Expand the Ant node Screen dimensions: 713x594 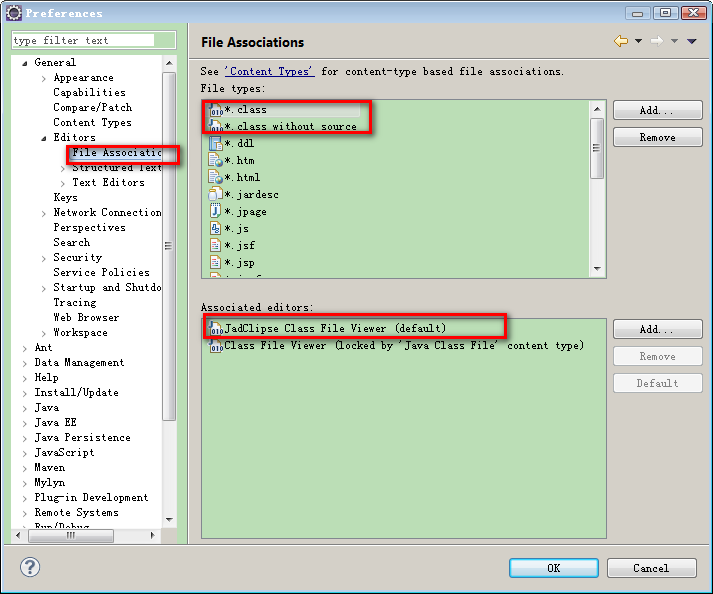[25, 348]
